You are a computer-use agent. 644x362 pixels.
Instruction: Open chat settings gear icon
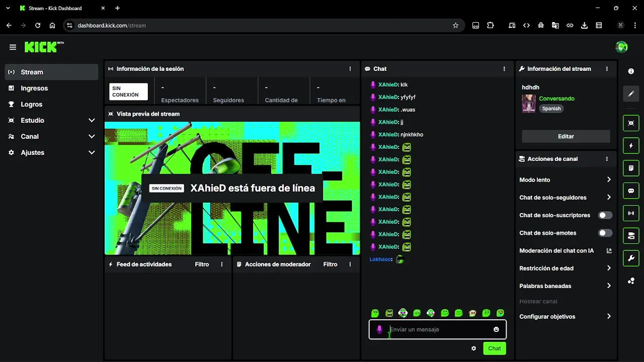[473, 348]
